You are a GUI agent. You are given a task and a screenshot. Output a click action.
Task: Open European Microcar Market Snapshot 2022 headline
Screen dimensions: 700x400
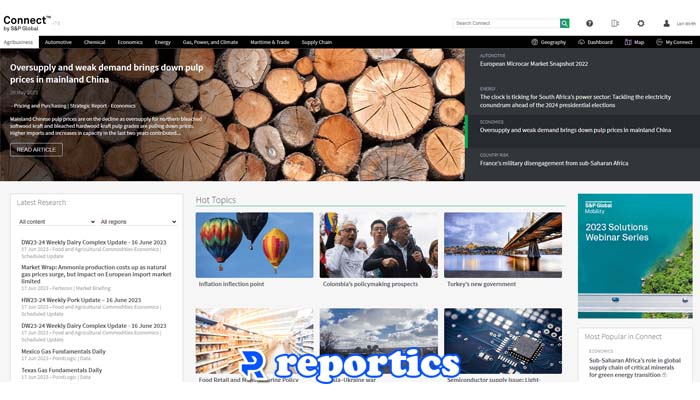pos(534,64)
